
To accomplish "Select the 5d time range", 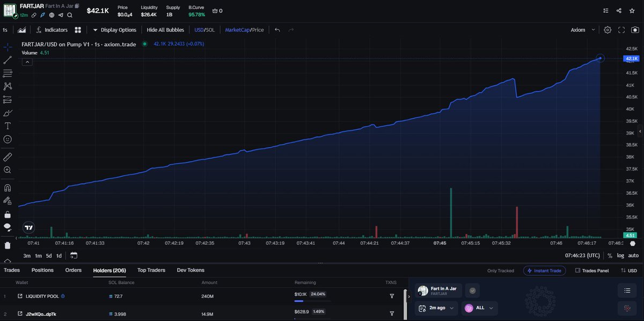I will (49, 256).
